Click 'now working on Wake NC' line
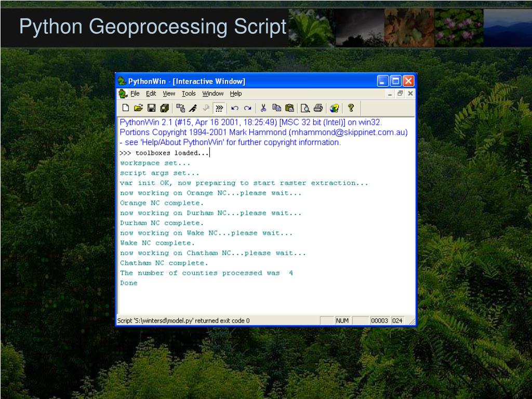The width and height of the screenshot is (532, 399). pos(206,233)
